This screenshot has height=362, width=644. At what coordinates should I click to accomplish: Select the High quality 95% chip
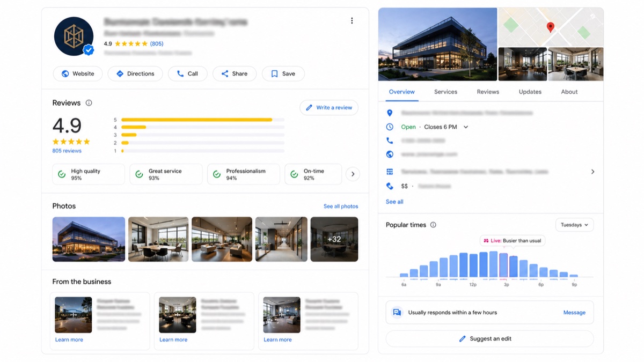pyautogui.click(x=89, y=174)
